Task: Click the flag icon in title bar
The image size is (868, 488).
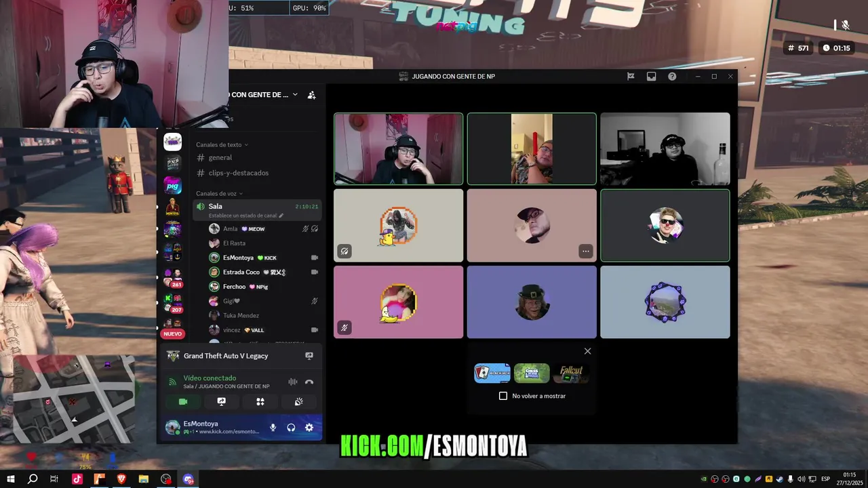Action: (631, 77)
